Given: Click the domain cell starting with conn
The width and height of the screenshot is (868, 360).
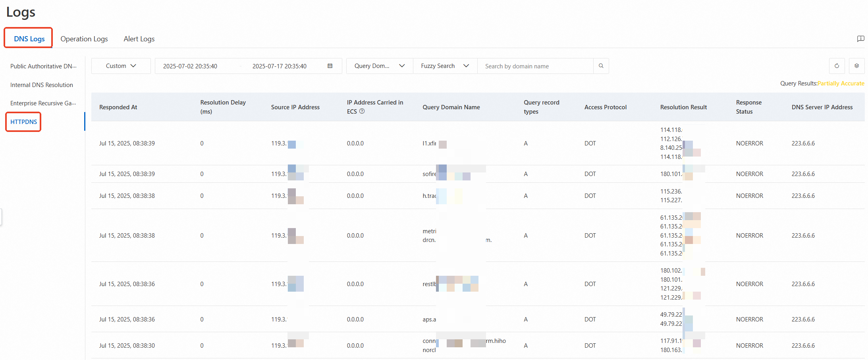Looking at the screenshot, I should 465,345.
